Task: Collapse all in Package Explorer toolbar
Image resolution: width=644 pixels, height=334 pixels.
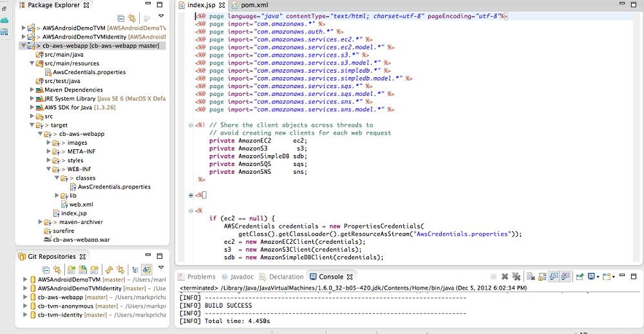Action: 121,19
